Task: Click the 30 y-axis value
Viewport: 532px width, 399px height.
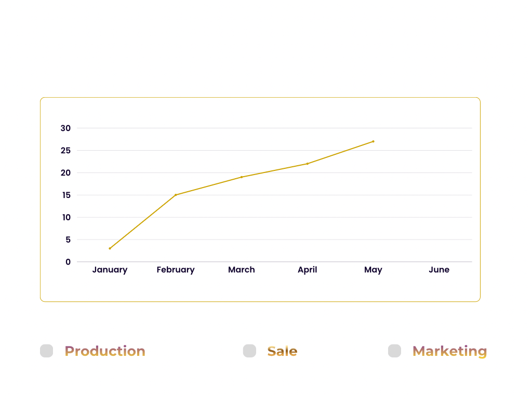Action: pyautogui.click(x=65, y=128)
